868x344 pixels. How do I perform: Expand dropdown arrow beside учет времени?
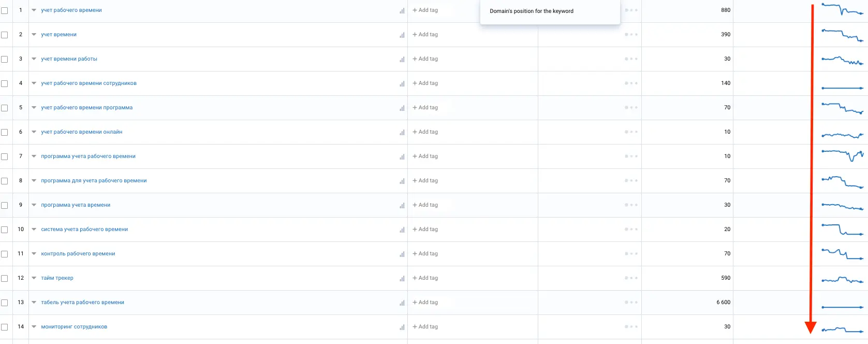pos(34,35)
